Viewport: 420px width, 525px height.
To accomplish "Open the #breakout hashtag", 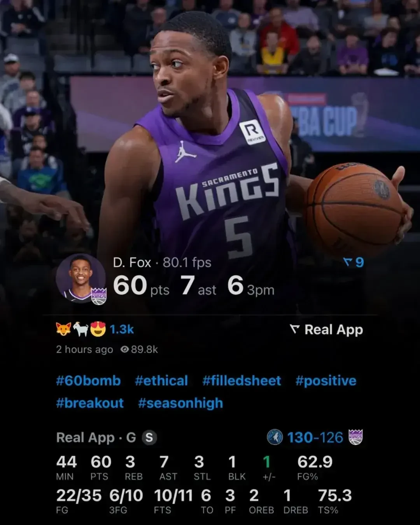I will [90, 403].
